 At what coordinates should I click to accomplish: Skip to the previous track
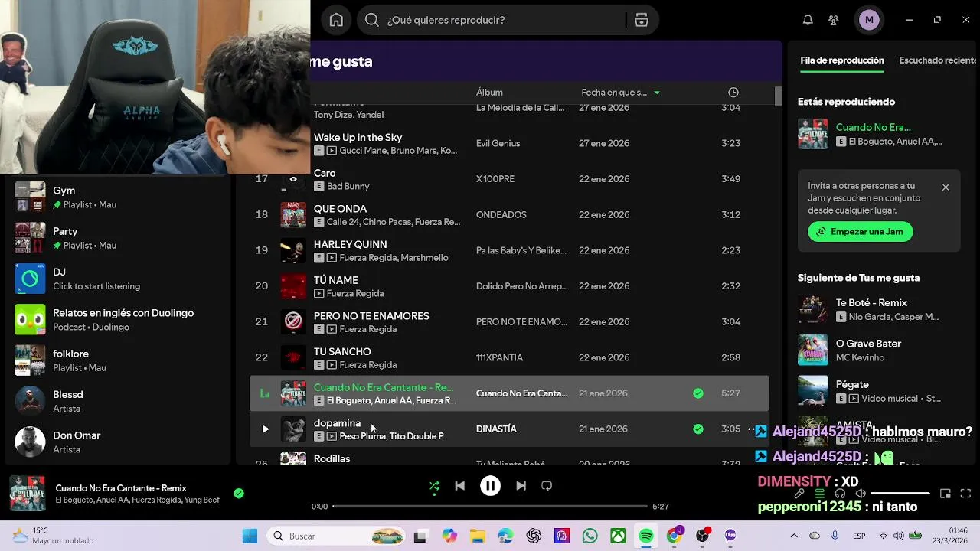coord(459,486)
